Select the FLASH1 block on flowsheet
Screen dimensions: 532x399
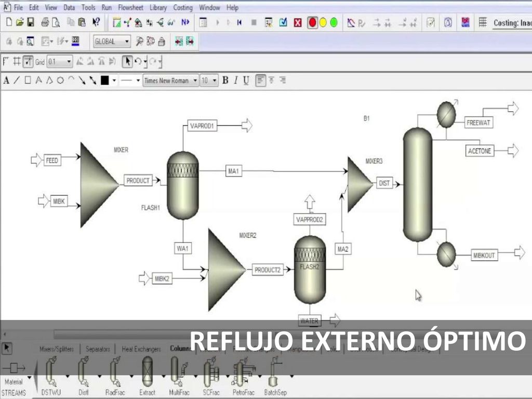[182, 185]
